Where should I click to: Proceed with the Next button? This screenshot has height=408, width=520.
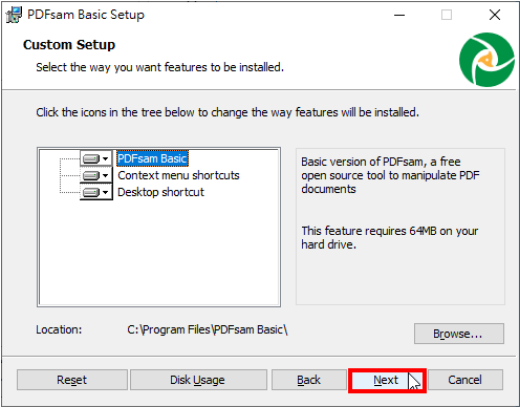tap(387, 380)
